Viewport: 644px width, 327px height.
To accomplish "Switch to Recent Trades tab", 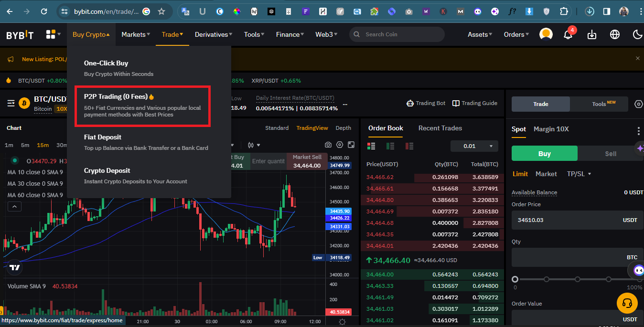I will click(x=440, y=128).
